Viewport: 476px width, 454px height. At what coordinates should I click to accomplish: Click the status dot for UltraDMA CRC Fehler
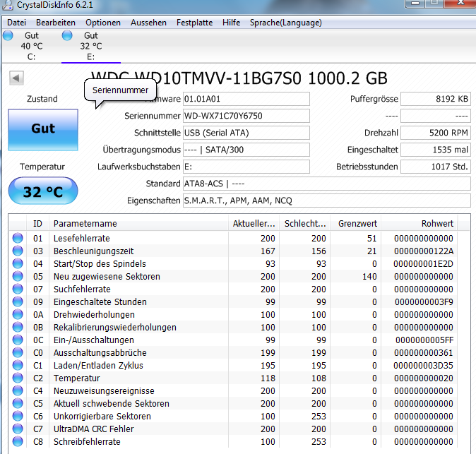click(18, 429)
